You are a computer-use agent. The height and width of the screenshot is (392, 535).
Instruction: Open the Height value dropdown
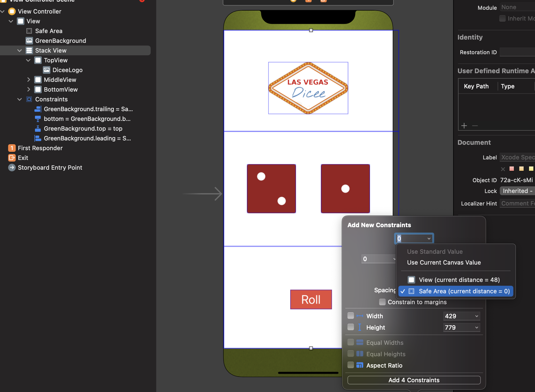(476, 327)
